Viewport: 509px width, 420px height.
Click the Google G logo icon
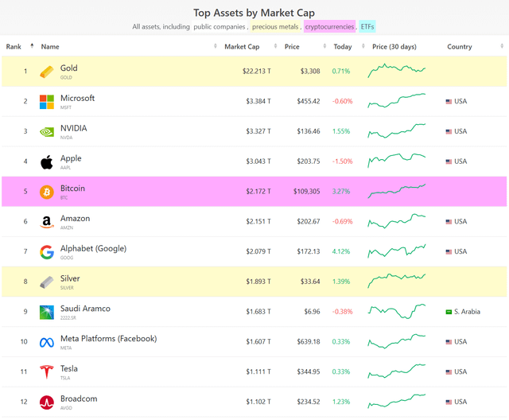(x=47, y=252)
